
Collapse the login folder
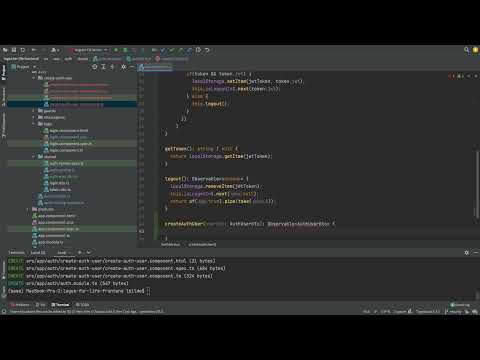coord(34,124)
